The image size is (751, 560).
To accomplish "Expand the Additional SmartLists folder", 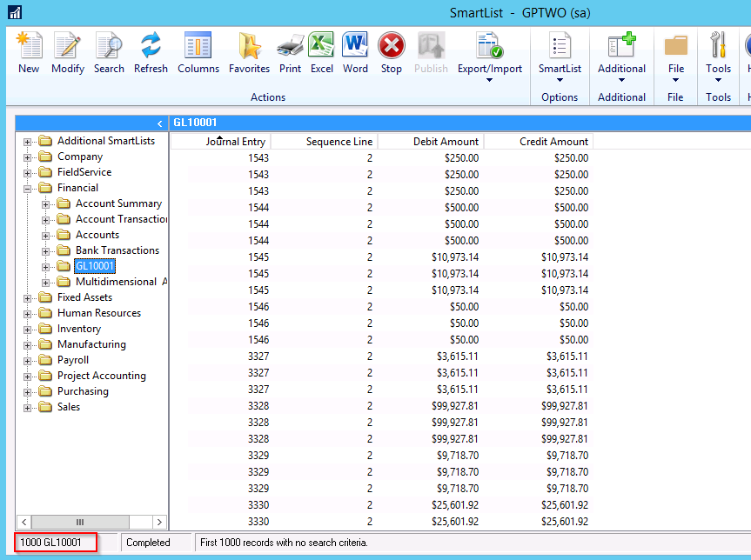I will pos(27,142).
